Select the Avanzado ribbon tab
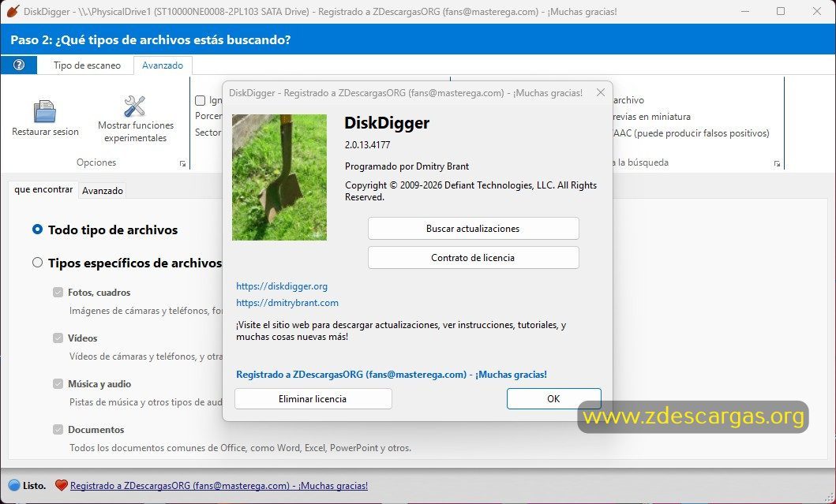 [x=163, y=65]
